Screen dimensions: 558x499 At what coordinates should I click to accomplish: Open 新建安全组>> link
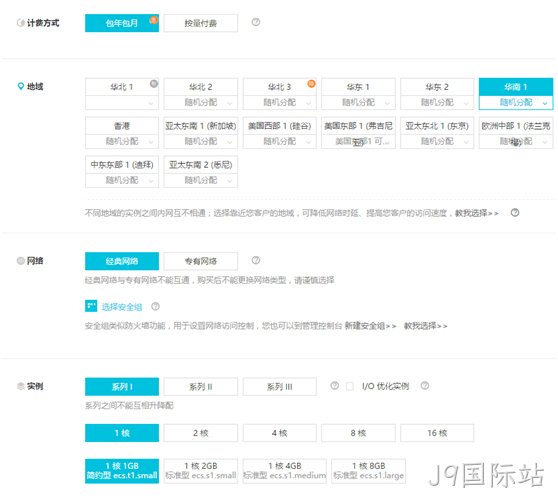tap(370, 326)
